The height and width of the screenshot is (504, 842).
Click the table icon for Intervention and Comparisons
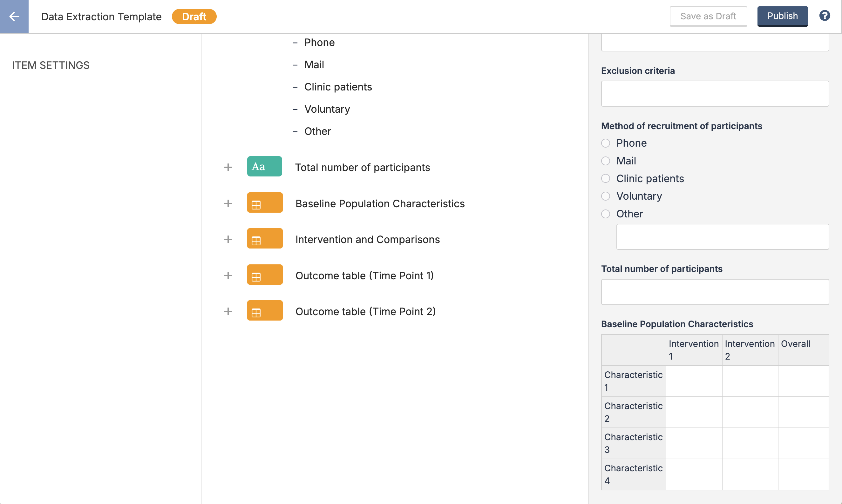tap(264, 239)
